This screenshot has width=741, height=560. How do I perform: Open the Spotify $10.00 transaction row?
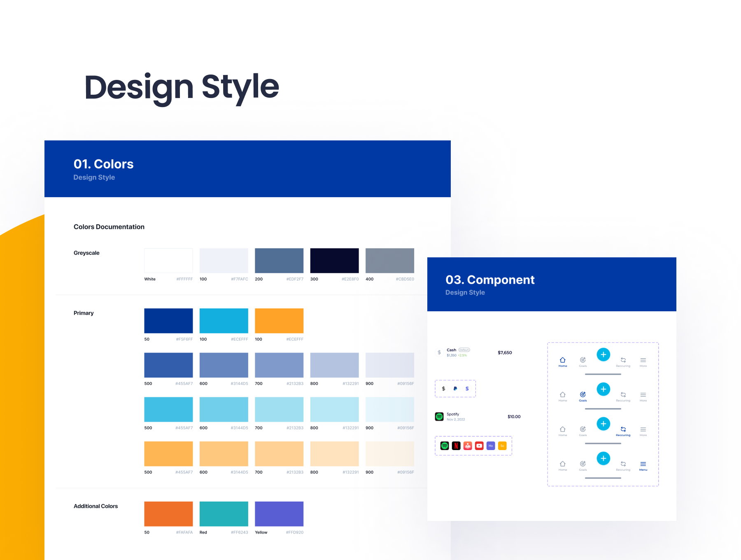478,417
